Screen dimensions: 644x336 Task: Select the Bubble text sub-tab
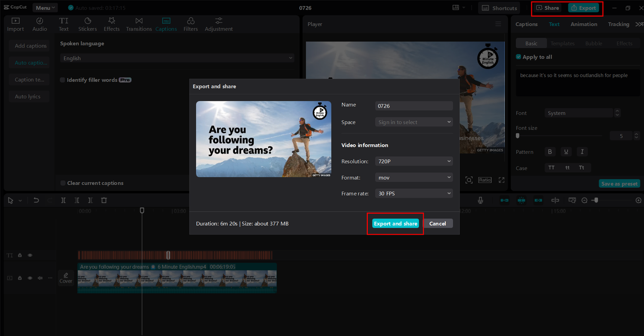[x=594, y=43]
